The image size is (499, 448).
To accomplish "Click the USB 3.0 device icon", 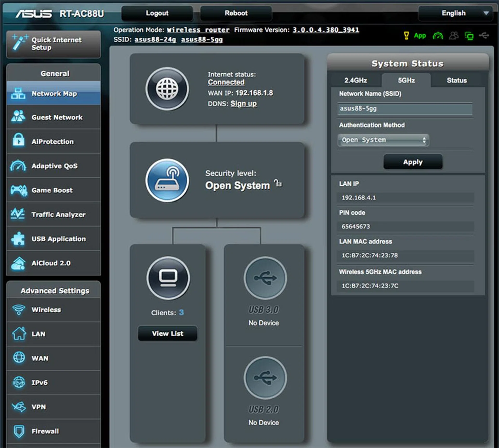I will 265,278.
